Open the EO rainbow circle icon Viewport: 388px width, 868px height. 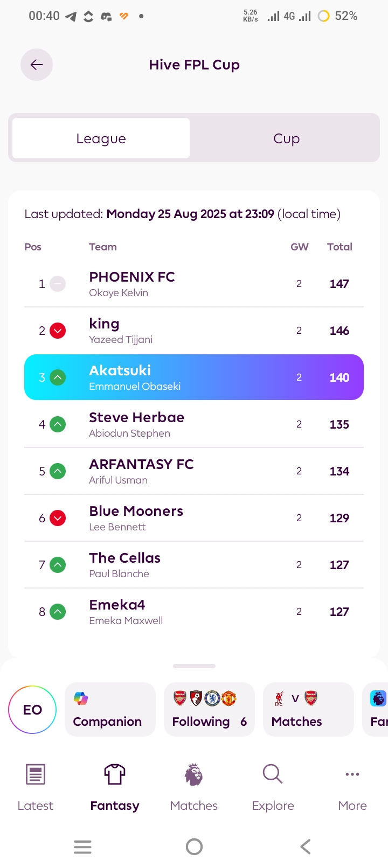(x=32, y=710)
